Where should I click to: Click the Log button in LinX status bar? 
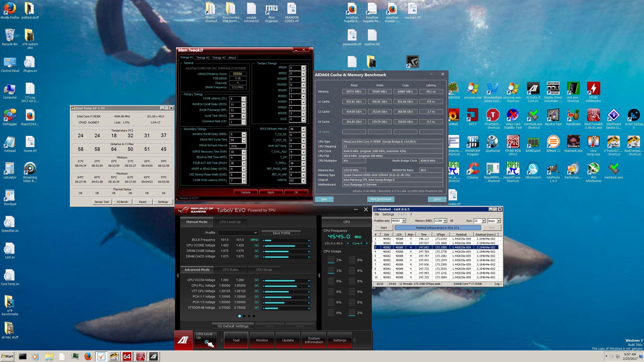tap(498, 284)
